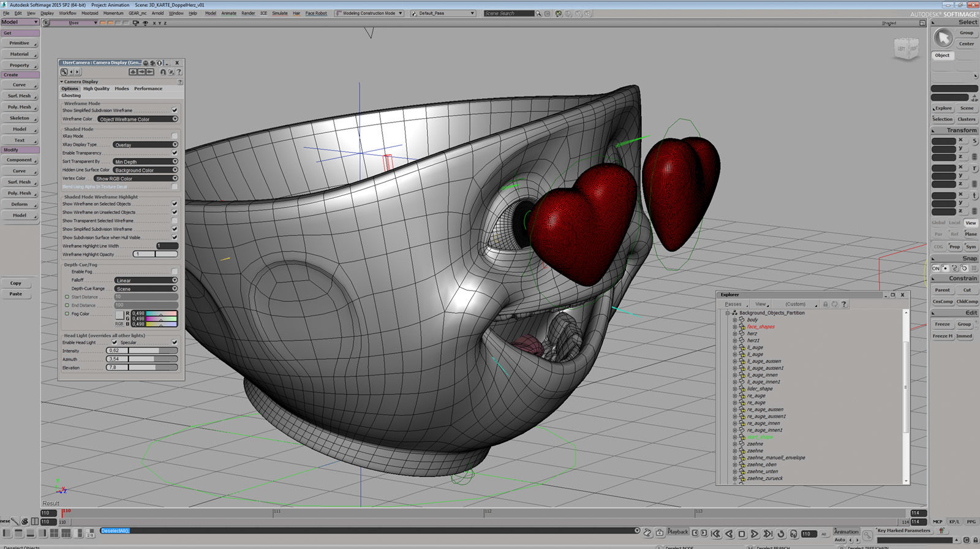Open the Wireframe Color dropdown
The width and height of the screenshot is (980, 549).
(137, 119)
